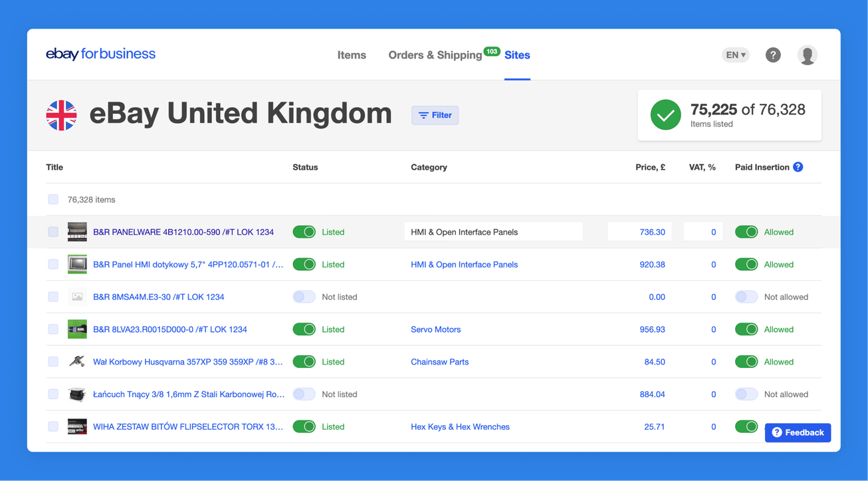Open thumbnail for WIHA ZESTAW BITÓW
Image resolution: width=868 pixels, height=481 pixels.
(77, 426)
